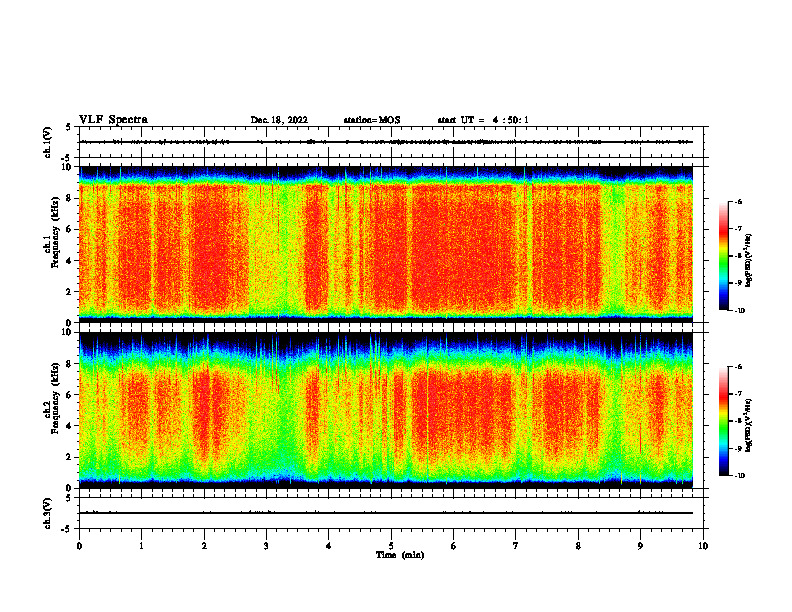The width and height of the screenshot is (792, 612).
Task: Click the time axis tick label 3
Action: coord(266,546)
